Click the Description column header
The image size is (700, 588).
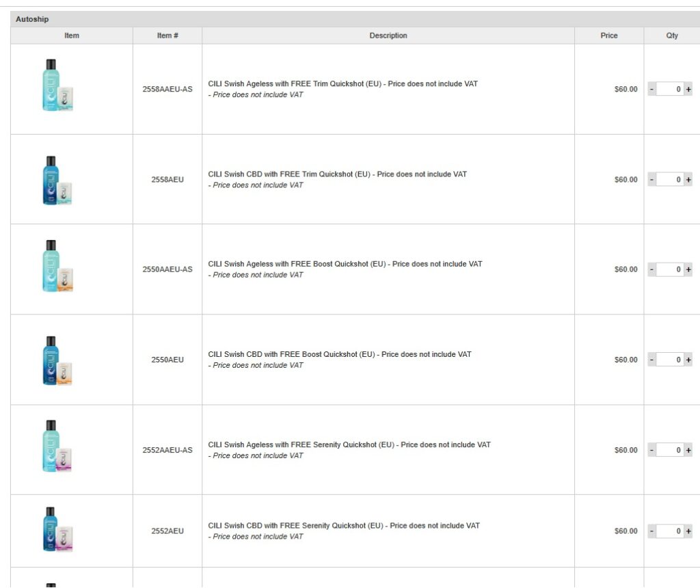[388, 36]
